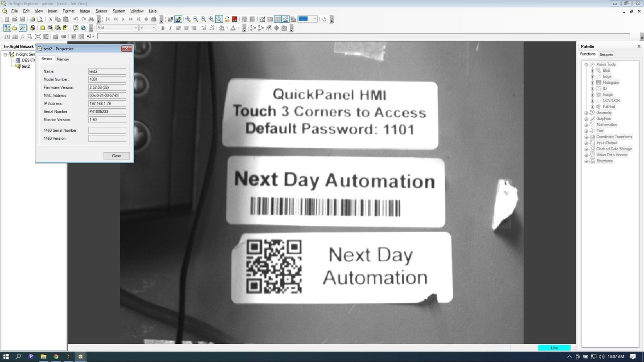Open Chrome from the taskbar
The width and height of the screenshot is (644, 362).
pyautogui.click(x=56, y=357)
